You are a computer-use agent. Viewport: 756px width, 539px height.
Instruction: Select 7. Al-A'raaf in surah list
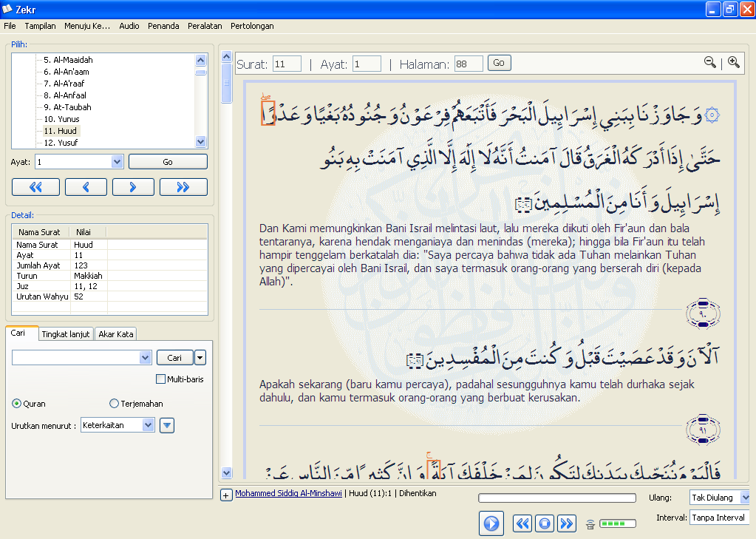64,84
